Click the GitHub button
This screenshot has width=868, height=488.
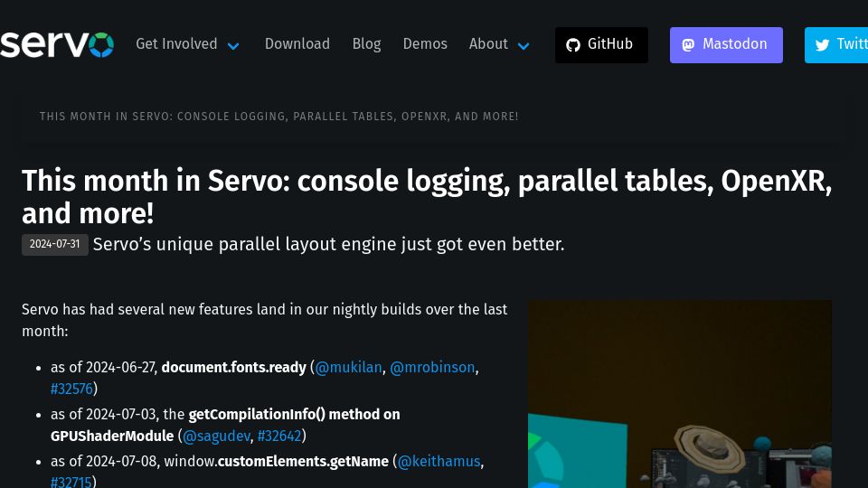coord(601,45)
